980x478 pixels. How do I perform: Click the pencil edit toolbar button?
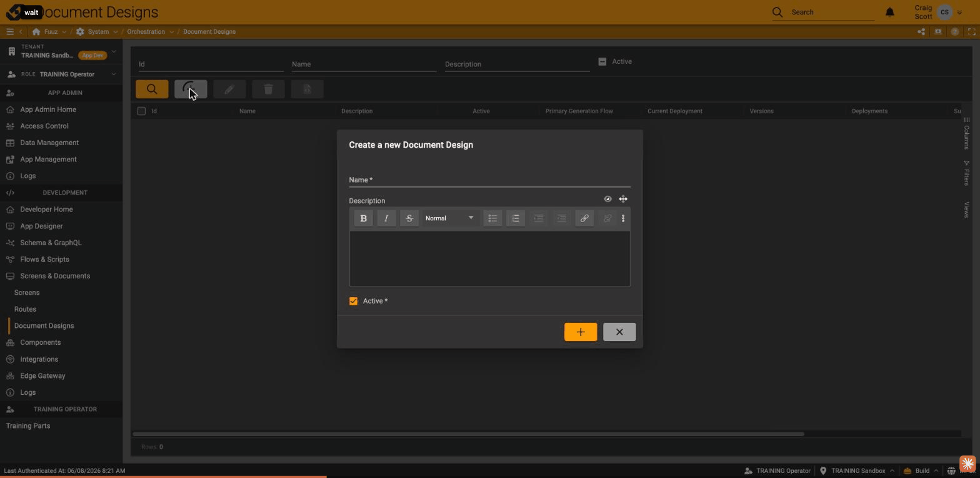point(229,89)
